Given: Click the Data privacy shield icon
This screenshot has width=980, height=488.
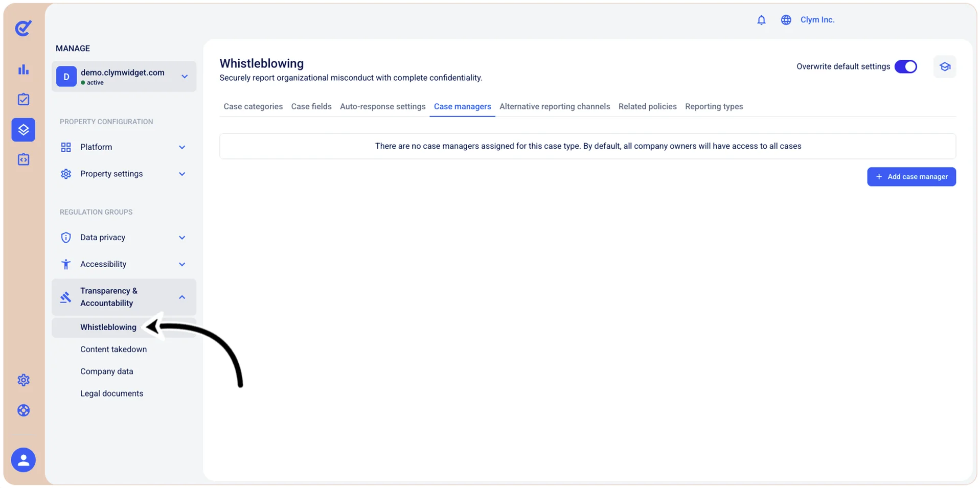Looking at the screenshot, I should click(x=66, y=238).
